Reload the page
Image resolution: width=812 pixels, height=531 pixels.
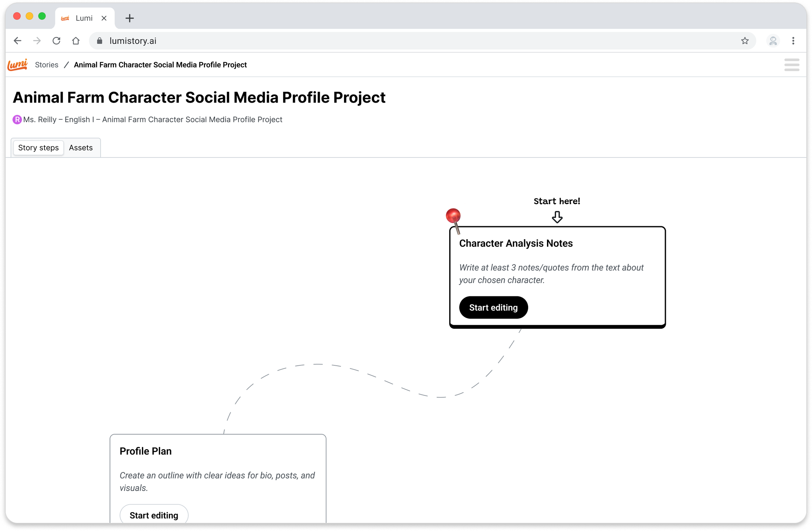point(56,41)
